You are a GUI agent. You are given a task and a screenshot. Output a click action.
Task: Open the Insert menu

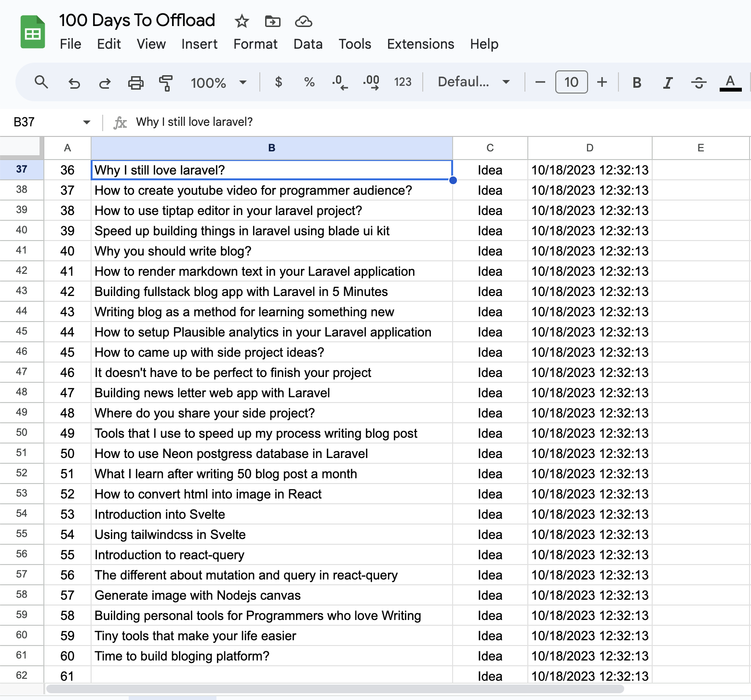tap(199, 44)
